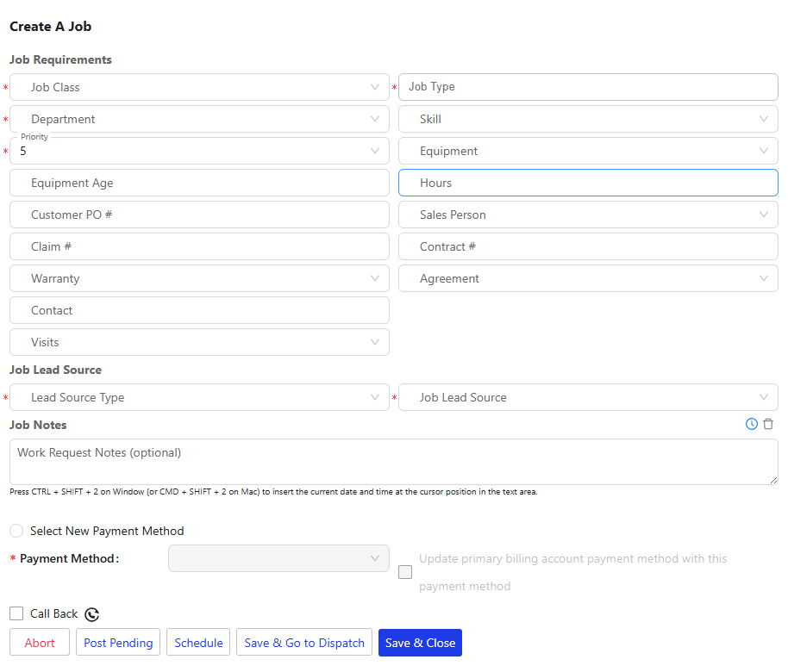This screenshot has height=672, width=788.
Task: Click the Schedule button
Action: [x=198, y=643]
